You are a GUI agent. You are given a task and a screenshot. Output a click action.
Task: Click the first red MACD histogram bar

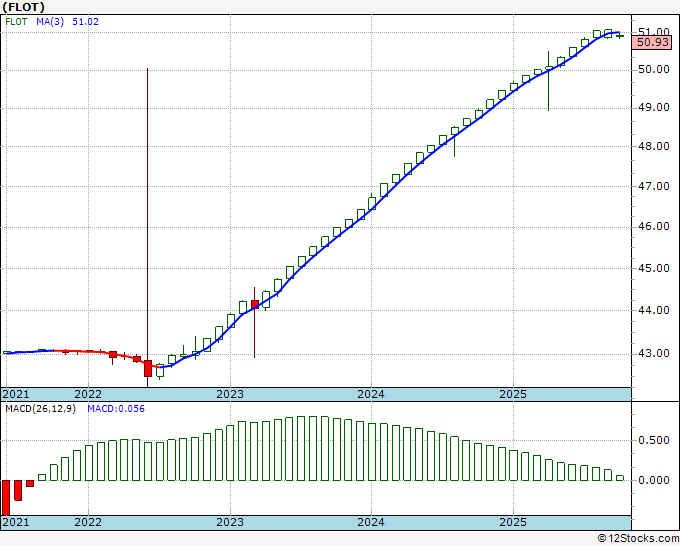click(x=6, y=497)
